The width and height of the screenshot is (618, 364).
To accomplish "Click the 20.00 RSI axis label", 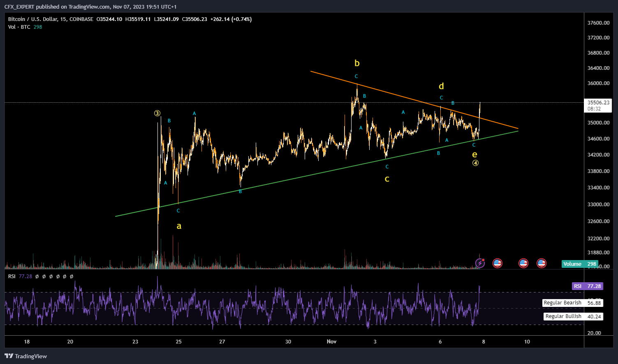I will (x=594, y=333).
